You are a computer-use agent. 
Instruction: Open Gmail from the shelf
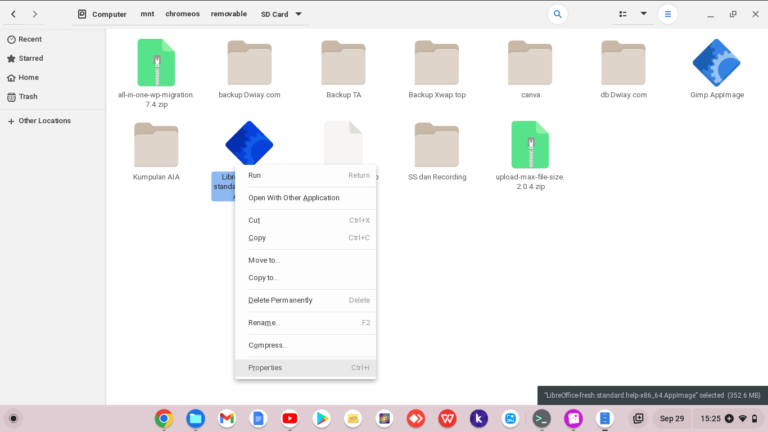227,419
